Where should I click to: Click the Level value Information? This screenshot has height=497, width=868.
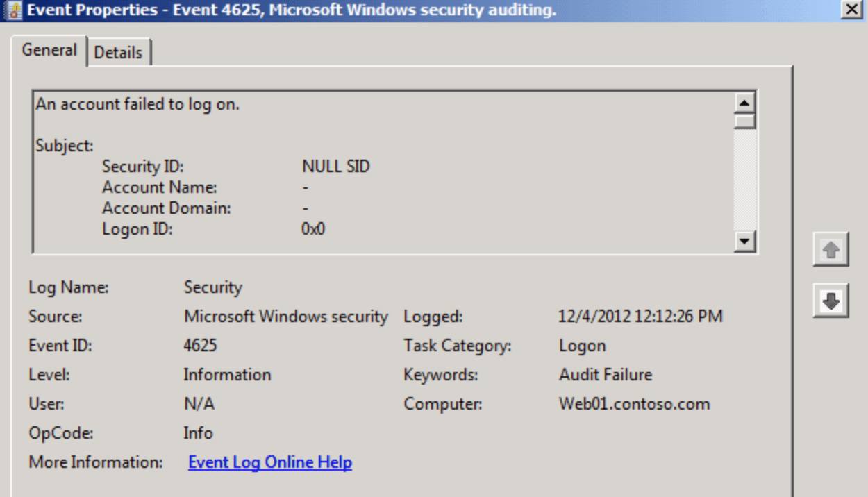click(227, 375)
